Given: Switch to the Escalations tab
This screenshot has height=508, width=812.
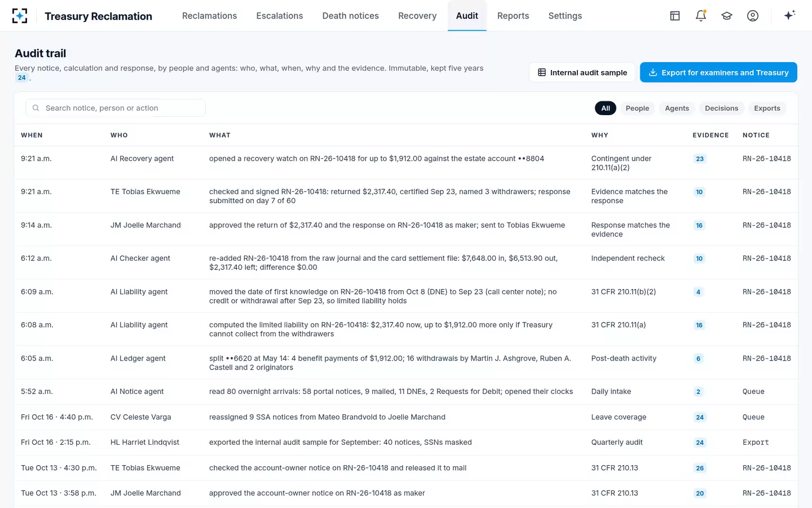Looking at the screenshot, I should 280,16.
